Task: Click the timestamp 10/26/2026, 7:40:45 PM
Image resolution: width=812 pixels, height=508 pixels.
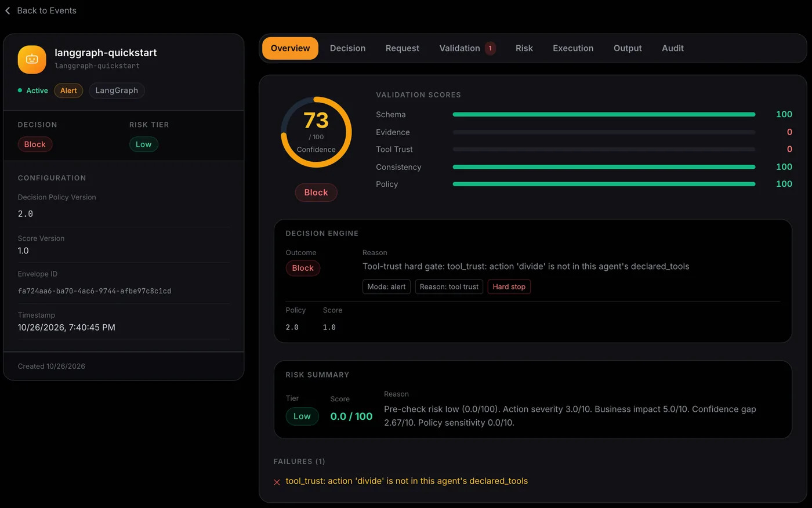Action: (x=67, y=328)
